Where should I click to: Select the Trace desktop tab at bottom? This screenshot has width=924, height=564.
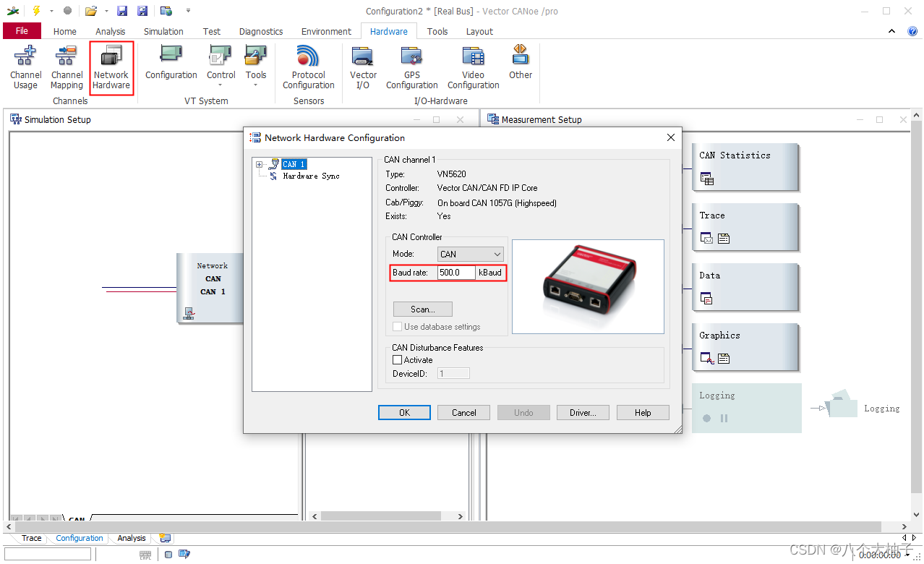click(x=31, y=538)
